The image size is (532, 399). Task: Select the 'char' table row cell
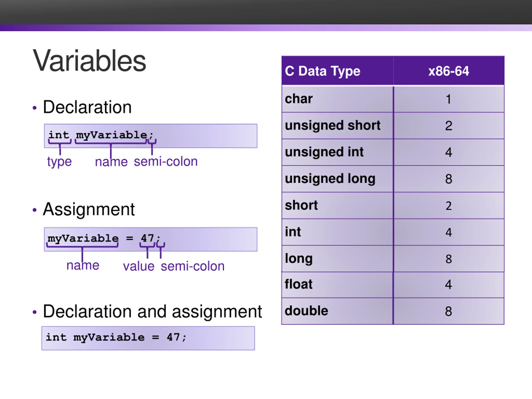337,99
